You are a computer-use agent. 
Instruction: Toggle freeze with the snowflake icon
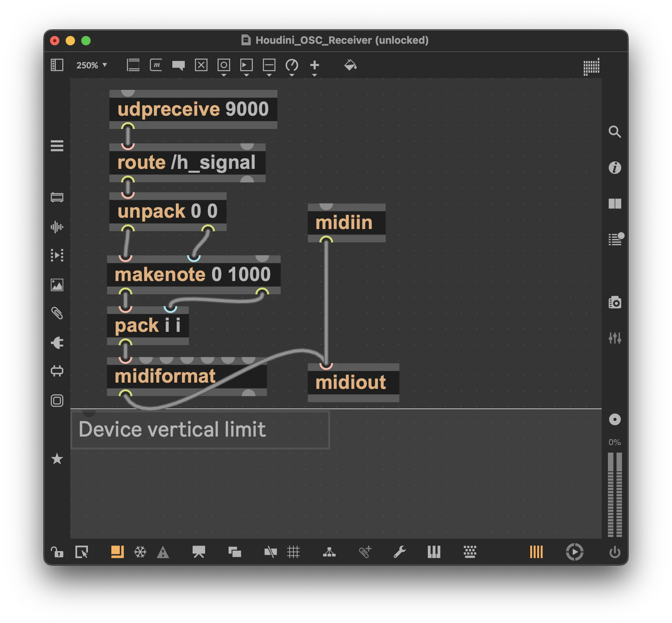click(140, 552)
